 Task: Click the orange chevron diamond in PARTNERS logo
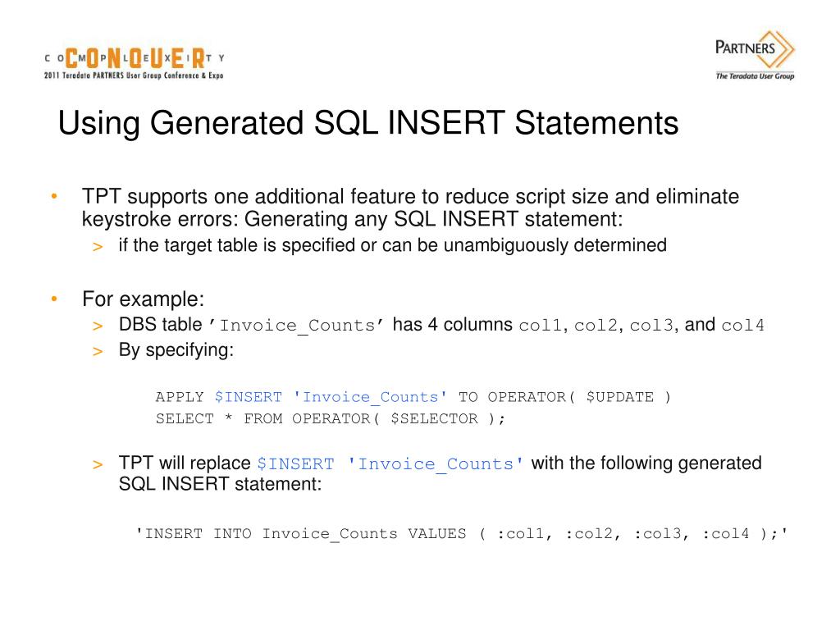pyautogui.click(x=784, y=50)
